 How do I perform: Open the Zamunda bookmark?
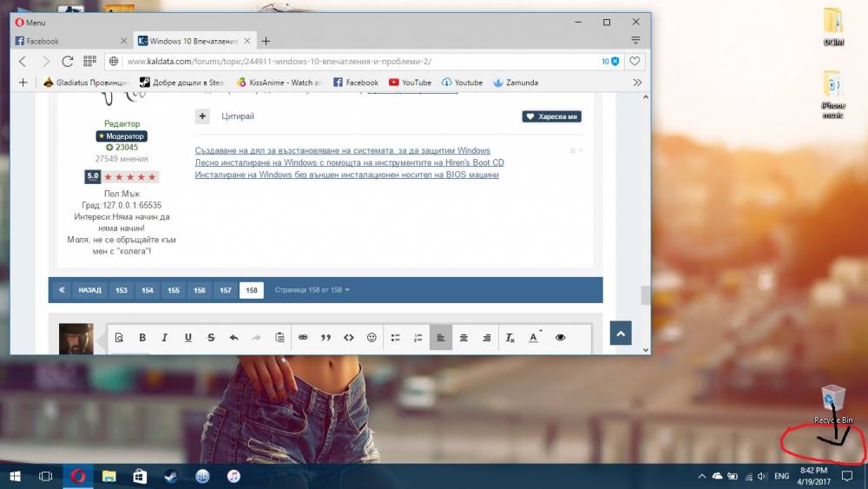tap(516, 83)
